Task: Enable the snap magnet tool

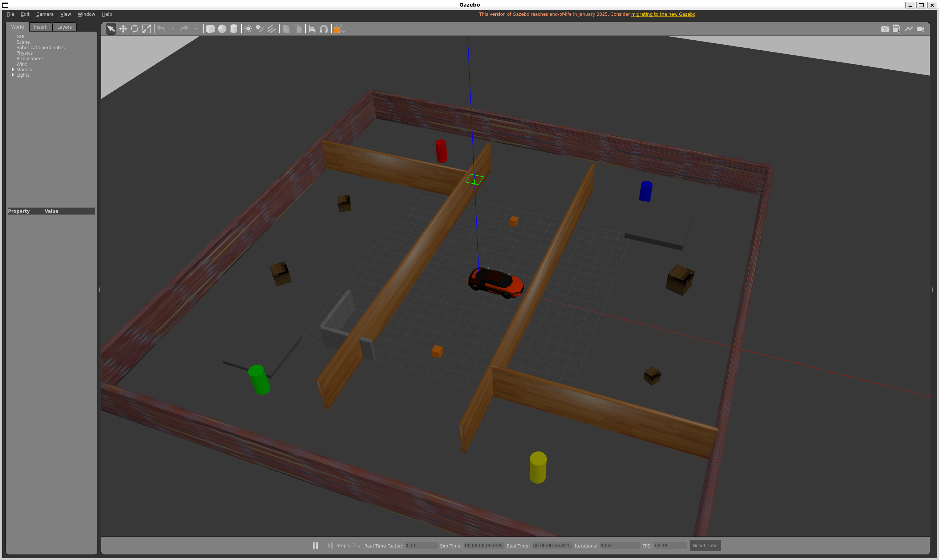Action: (324, 29)
